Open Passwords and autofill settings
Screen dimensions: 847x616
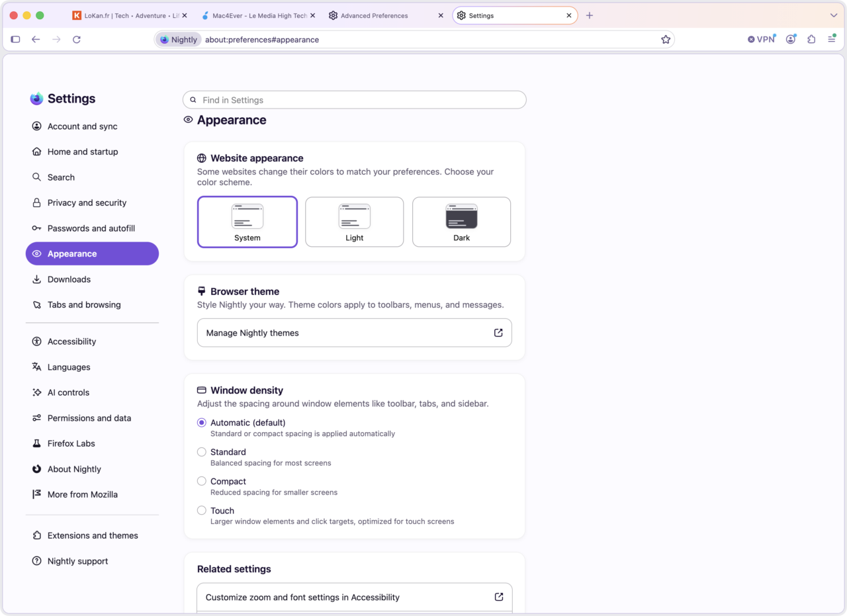[x=92, y=228]
